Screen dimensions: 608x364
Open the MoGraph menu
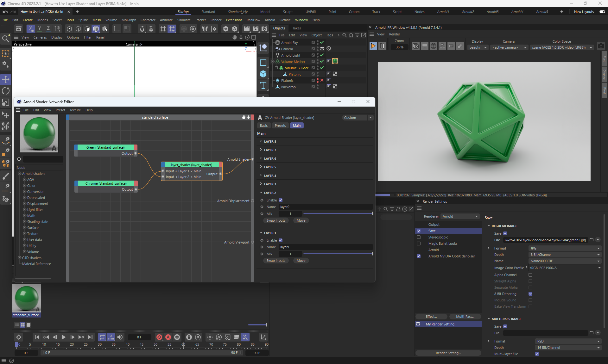click(129, 20)
